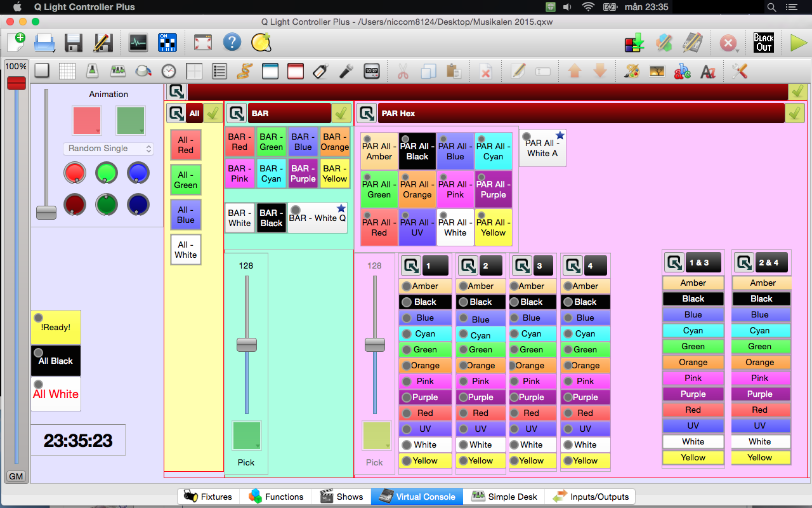Viewport: 812px width, 508px height.
Task: Collapse the All frame
Action: (176, 113)
